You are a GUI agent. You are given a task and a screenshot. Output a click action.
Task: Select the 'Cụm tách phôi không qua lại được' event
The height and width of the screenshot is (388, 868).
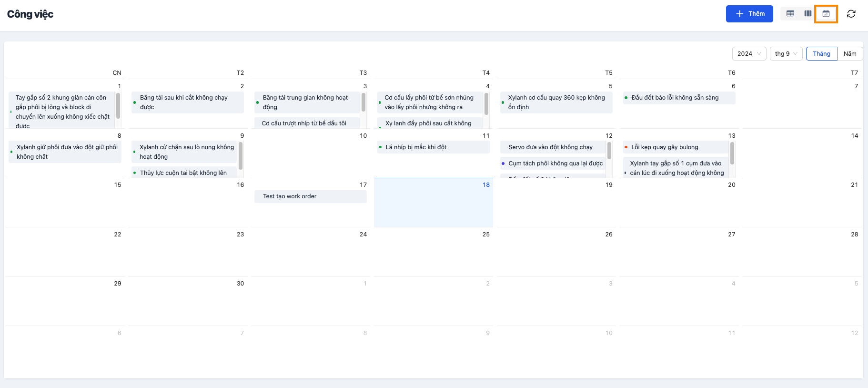pyautogui.click(x=553, y=163)
